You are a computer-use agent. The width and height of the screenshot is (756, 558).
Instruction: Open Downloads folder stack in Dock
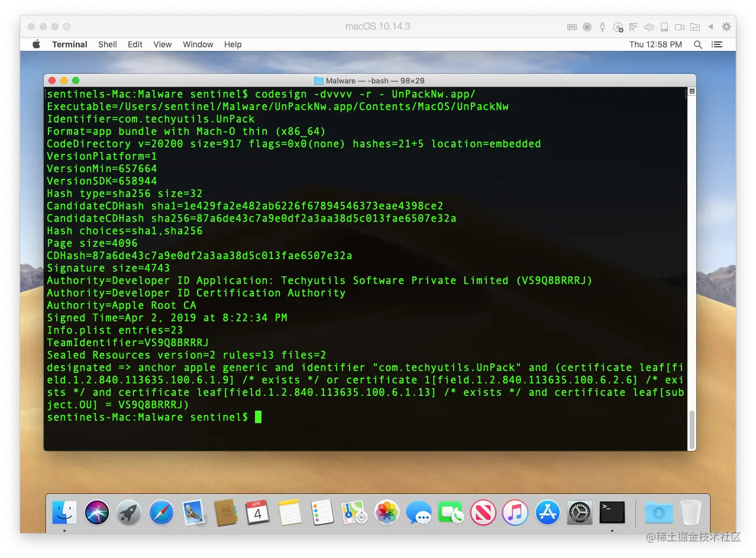[659, 512]
